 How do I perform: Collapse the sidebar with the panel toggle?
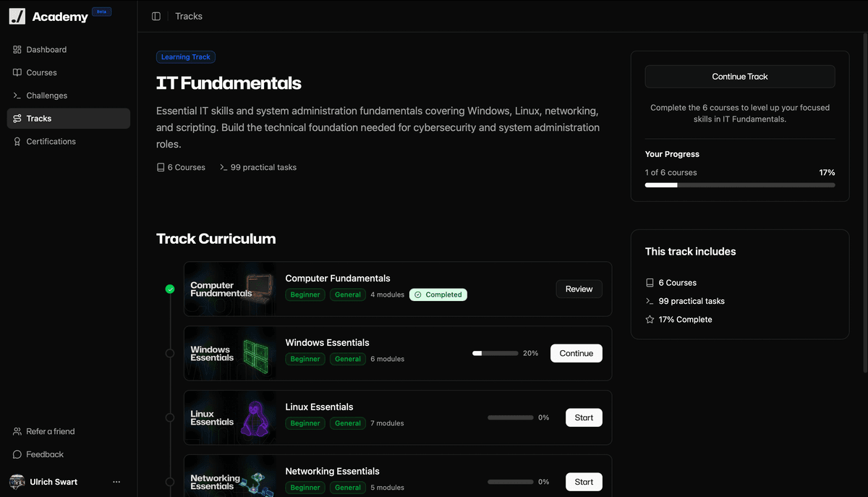coord(156,16)
